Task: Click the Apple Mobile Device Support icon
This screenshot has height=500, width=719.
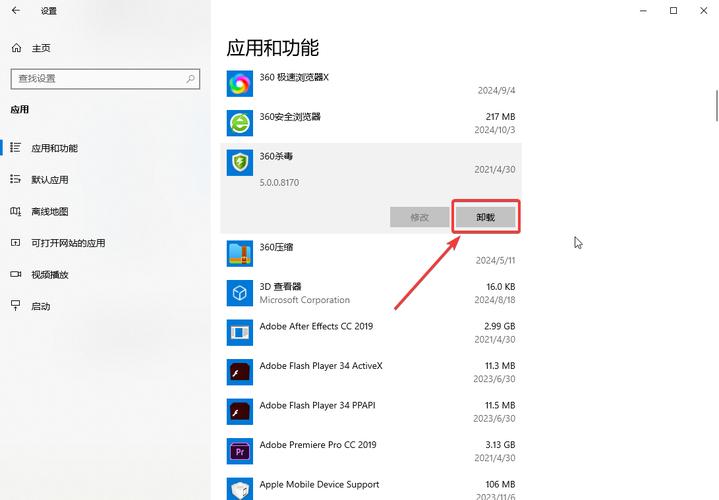Action: [240, 489]
